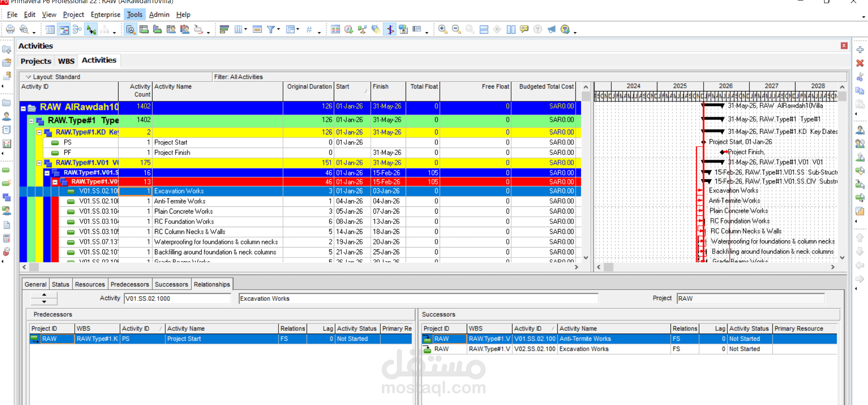The image size is (868, 405).
Task: Open the Enterprise menu
Action: pyautogui.click(x=106, y=14)
